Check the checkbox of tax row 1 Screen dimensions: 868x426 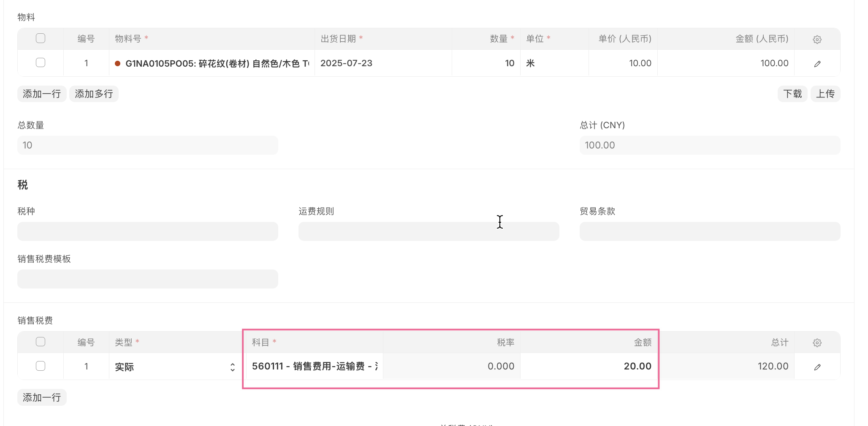[x=40, y=366]
